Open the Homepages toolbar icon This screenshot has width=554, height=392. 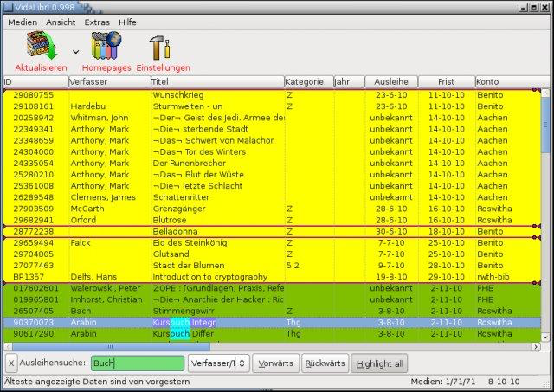tap(106, 45)
